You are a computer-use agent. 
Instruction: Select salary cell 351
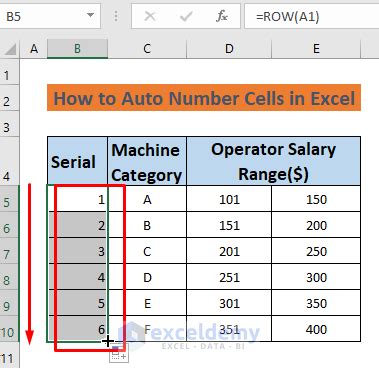pyautogui.click(x=229, y=329)
